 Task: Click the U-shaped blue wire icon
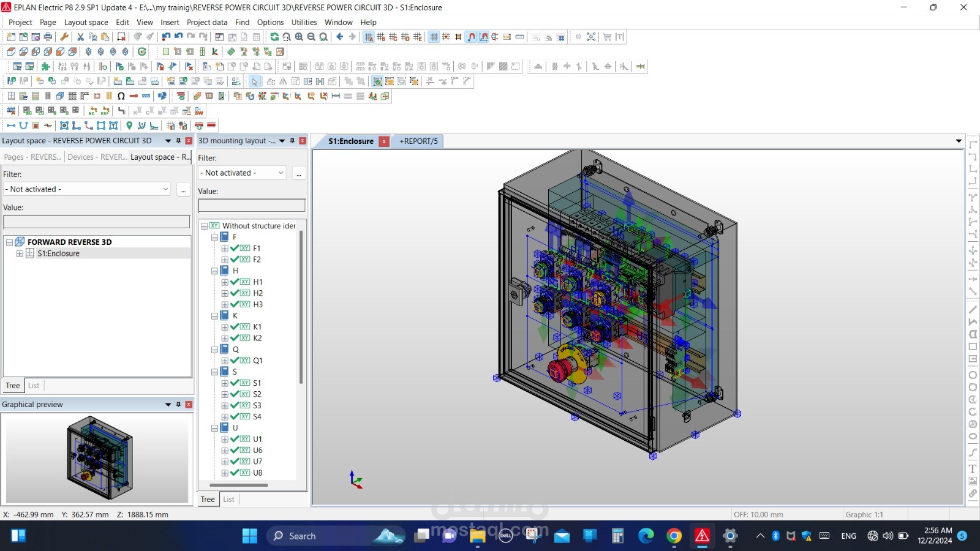tap(23, 126)
